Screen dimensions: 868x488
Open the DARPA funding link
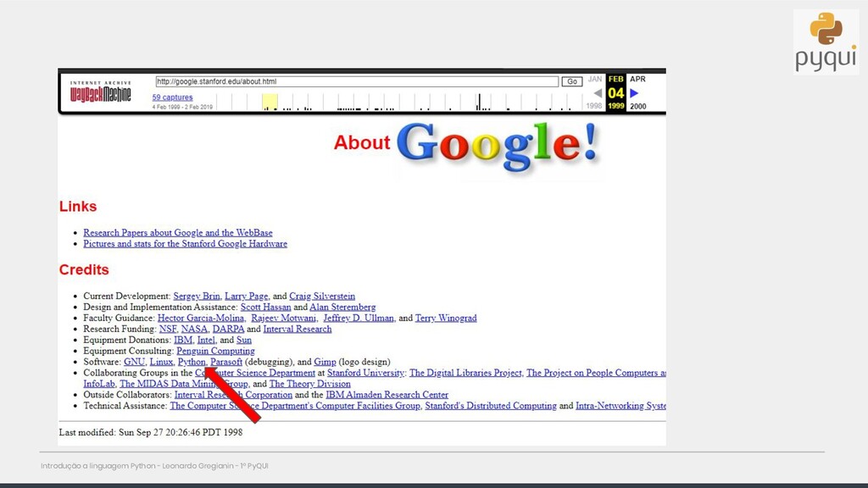coord(228,330)
